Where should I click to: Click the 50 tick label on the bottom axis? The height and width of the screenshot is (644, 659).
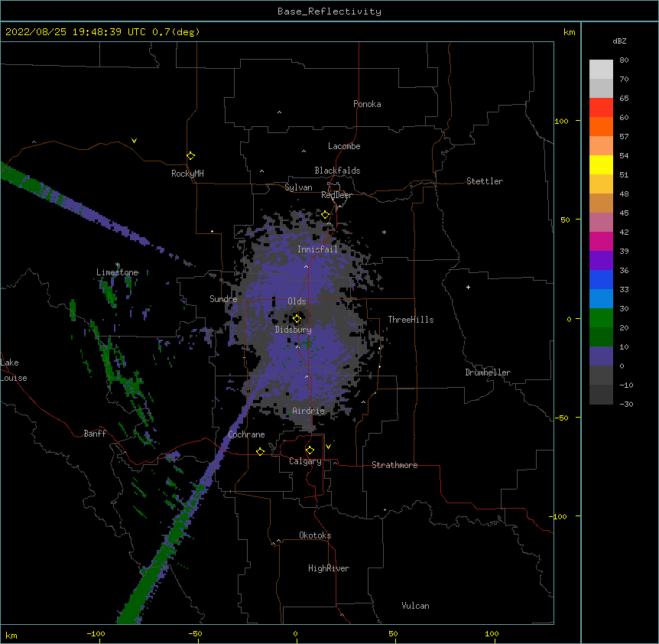pos(393,633)
